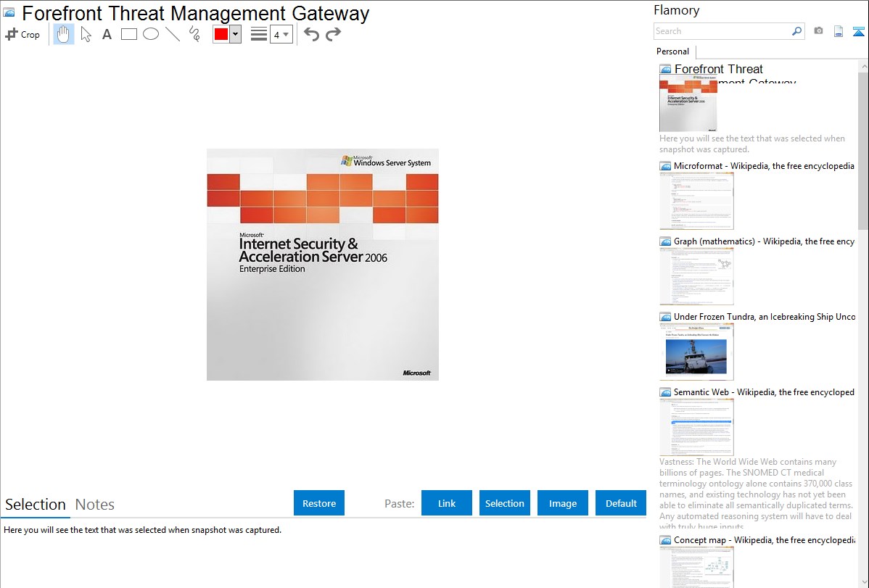The width and height of the screenshot is (869, 588).
Task: Click the Under Frozen Tundra title text
Action: coord(765,316)
